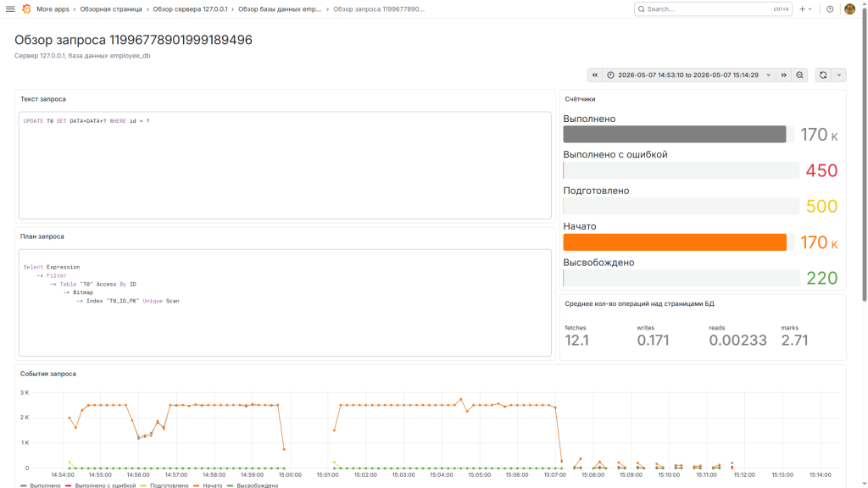Screen dimensions: 868x488
Task: Click the clock icon in the time picker
Action: pos(610,75)
